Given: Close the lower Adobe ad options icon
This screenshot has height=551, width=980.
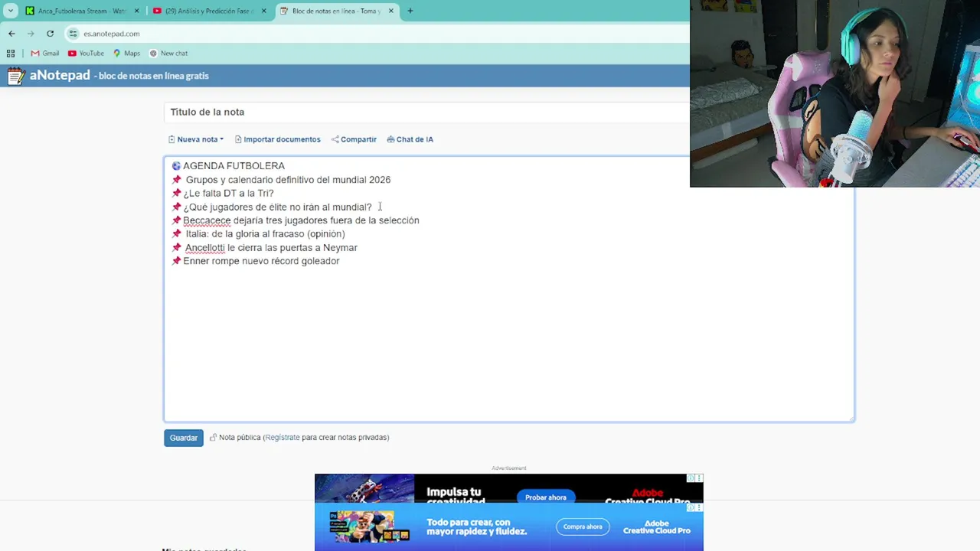Looking at the screenshot, I should pyautogui.click(x=699, y=507).
